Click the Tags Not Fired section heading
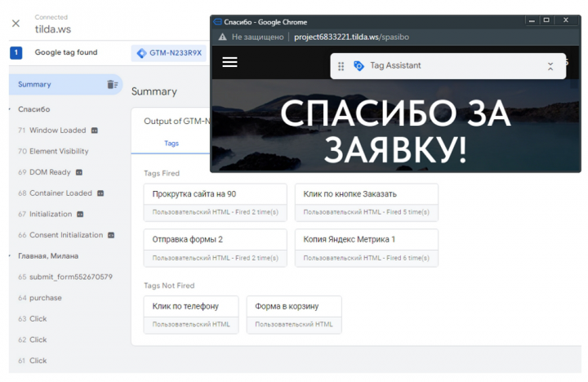The width and height of the screenshot is (588, 382). coord(169,286)
